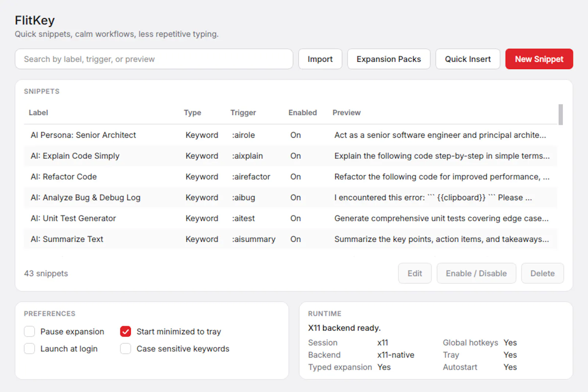Viewport: 588px width, 392px height.
Task: Click the :airefactor trigger cell
Action: click(x=251, y=177)
